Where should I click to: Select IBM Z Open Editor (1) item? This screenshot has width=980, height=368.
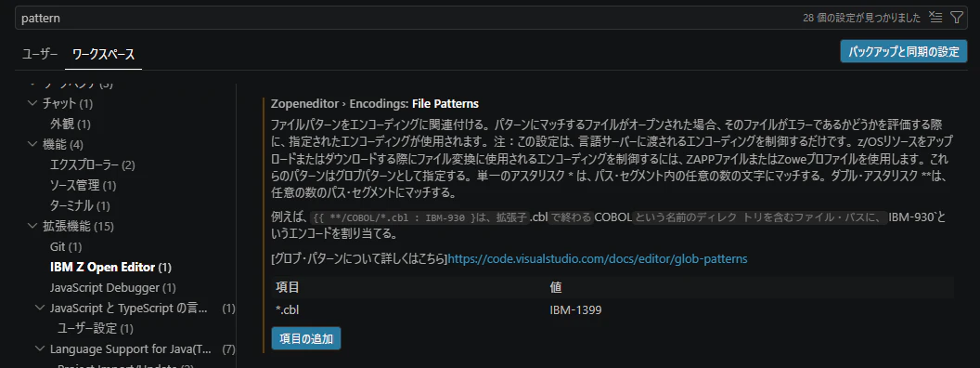(110, 268)
